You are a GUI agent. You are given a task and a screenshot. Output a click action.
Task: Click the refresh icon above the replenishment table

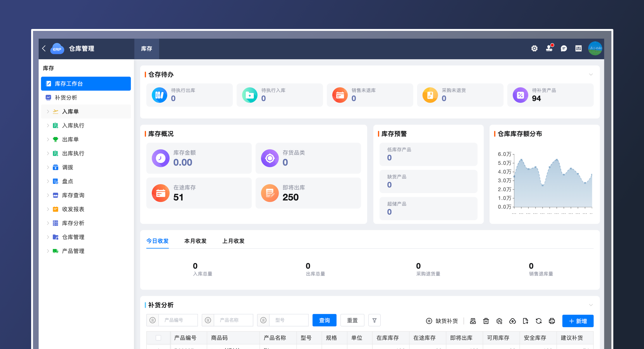(x=539, y=321)
